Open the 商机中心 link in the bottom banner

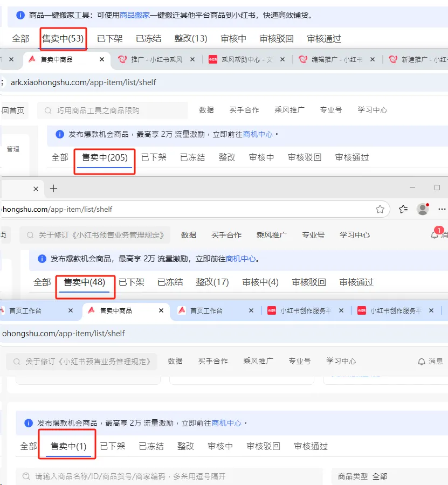(x=226, y=423)
